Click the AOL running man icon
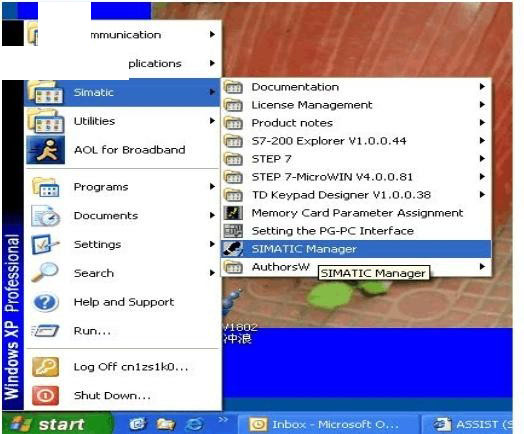This screenshot has width=524, height=434. [x=46, y=150]
